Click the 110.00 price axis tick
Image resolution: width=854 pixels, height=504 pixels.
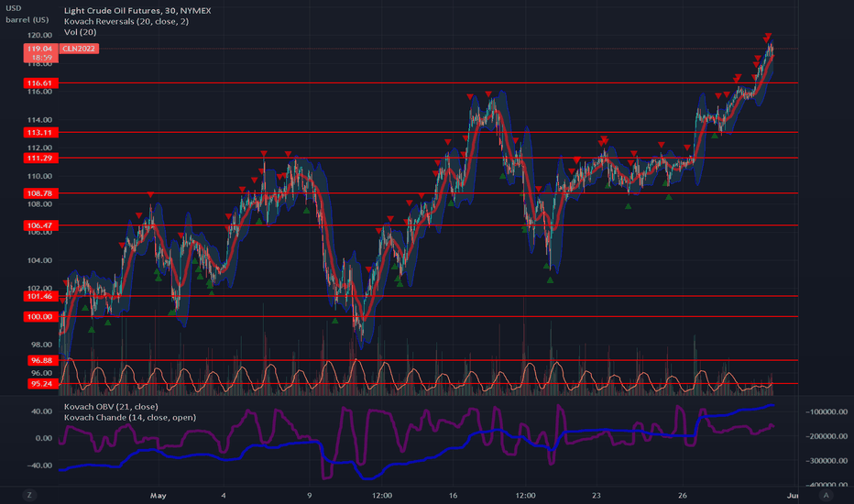pos(39,176)
